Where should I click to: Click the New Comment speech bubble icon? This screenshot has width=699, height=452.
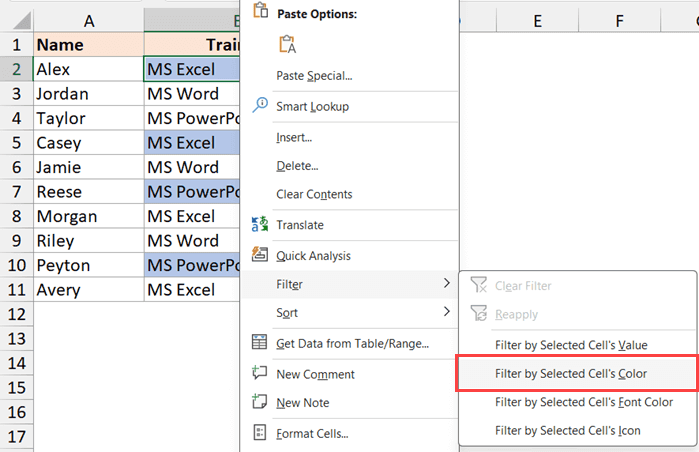coord(259,372)
